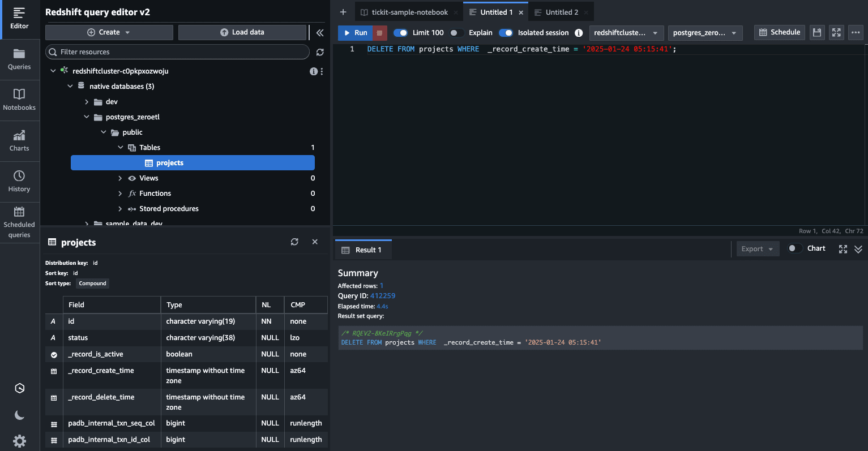Viewport: 868px width, 451px height.
Task: Open Scheduled queries in the sidebar
Action: [19, 222]
